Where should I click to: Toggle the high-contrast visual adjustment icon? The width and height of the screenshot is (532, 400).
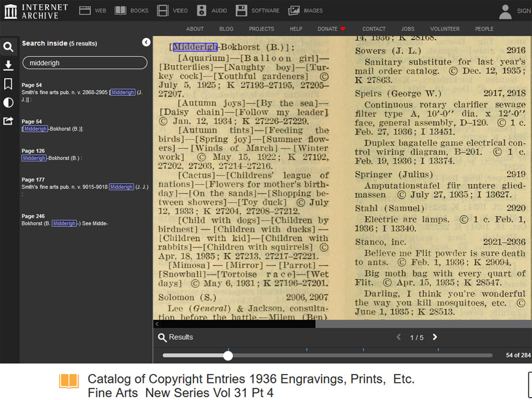[x=8, y=102]
